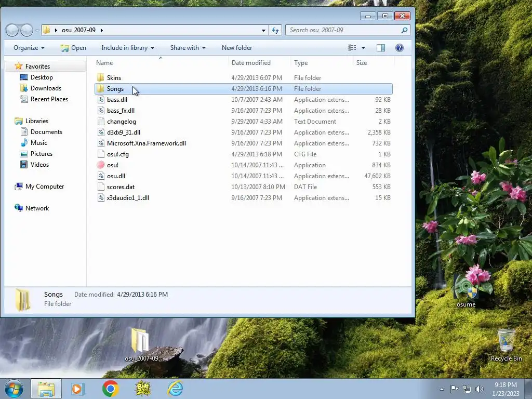Toggle the preview pane button
The image size is (532, 399).
[x=381, y=48]
